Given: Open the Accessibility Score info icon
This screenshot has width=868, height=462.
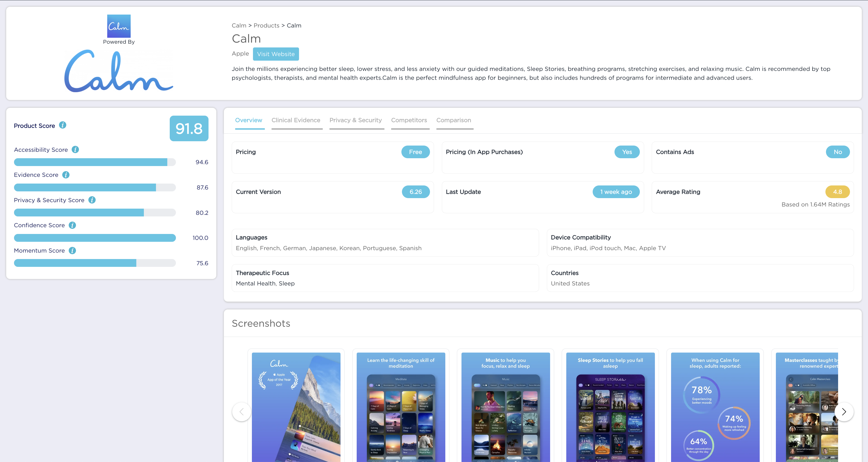Looking at the screenshot, I should point(75,149).
